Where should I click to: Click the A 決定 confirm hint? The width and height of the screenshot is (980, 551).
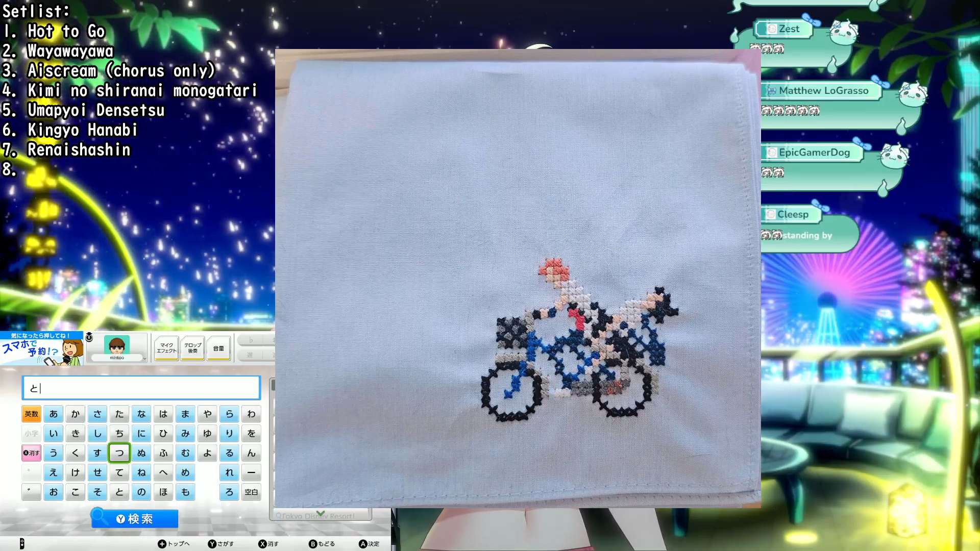(x=369, y=544)
